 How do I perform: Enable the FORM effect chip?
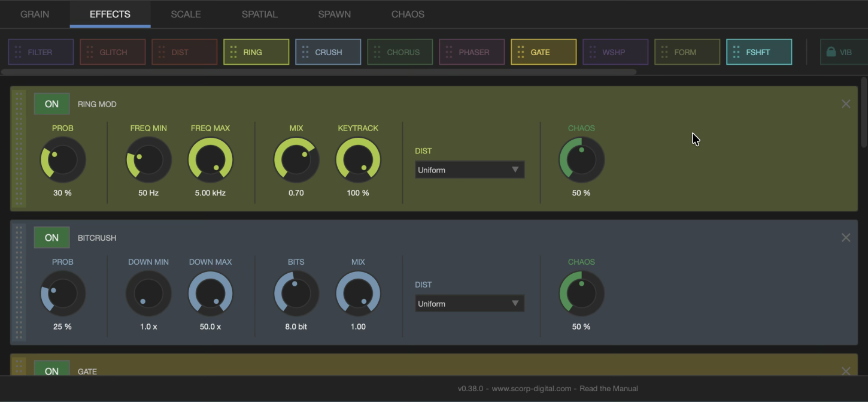687,52
